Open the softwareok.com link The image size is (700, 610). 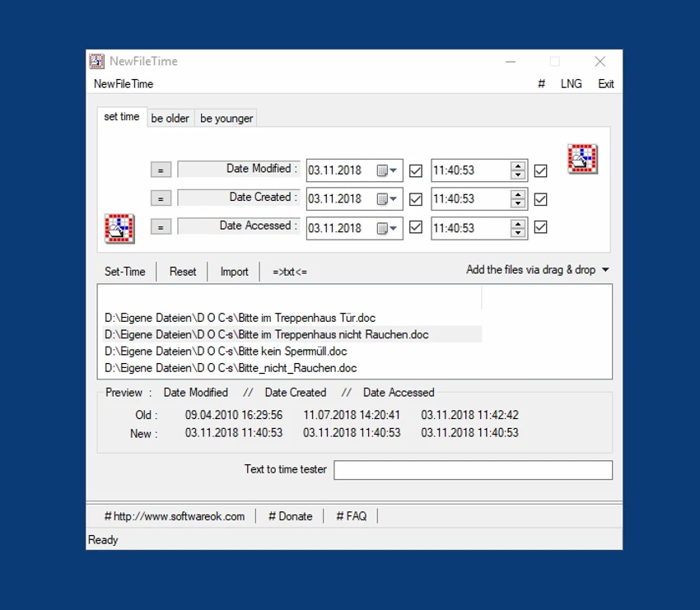click(175, 516)
